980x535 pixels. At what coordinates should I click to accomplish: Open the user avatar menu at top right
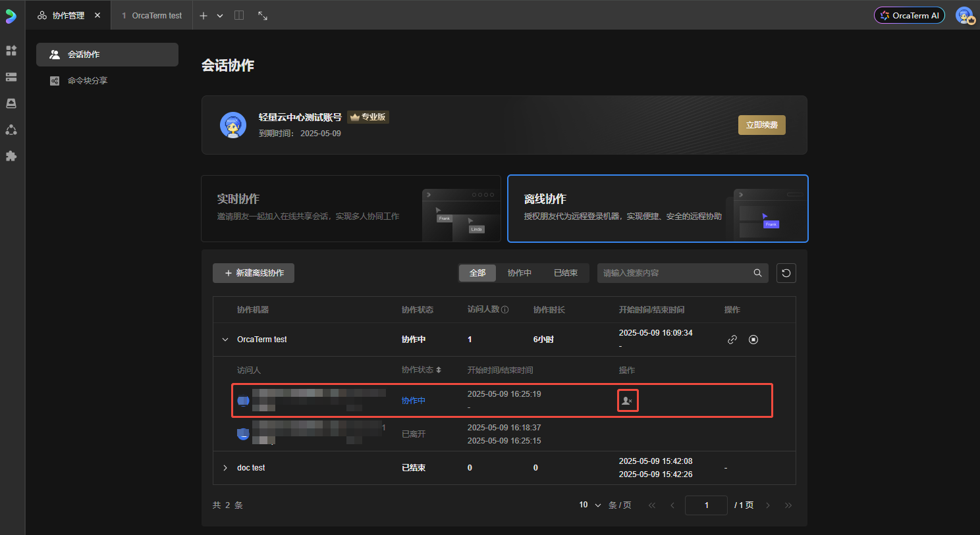coord(965,15)
